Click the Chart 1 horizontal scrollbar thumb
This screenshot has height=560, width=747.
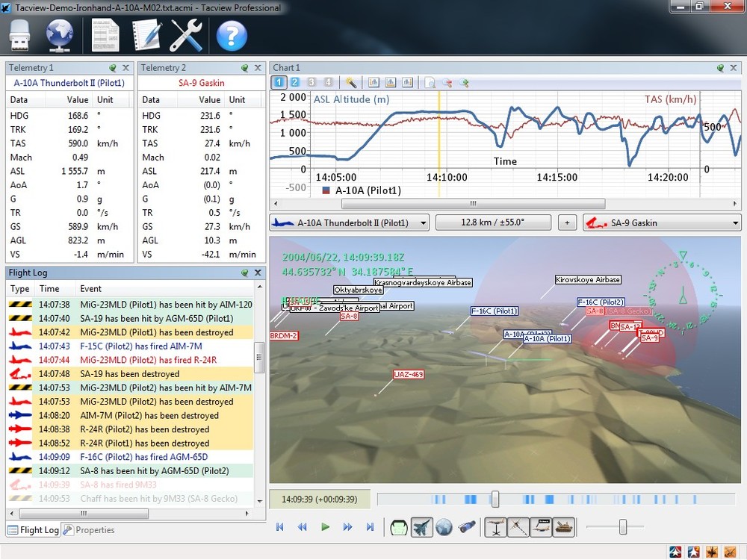(474, 204)
